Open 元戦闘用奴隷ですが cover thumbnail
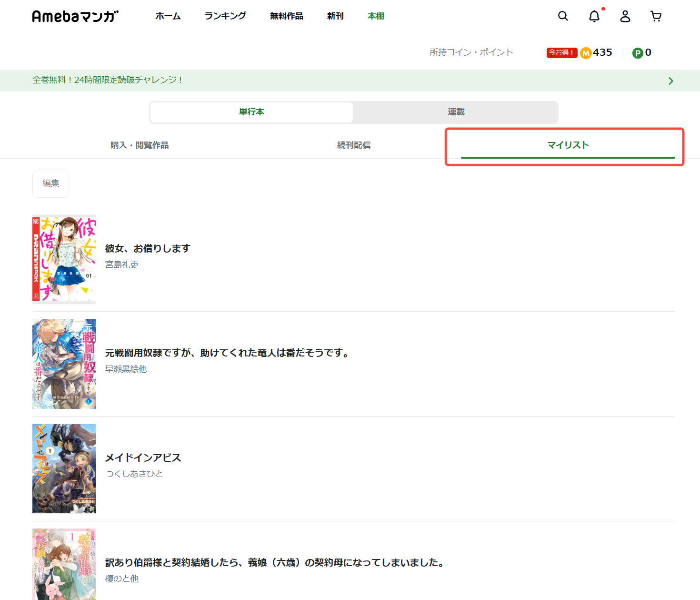Viewport: 700px width, 600px height. pyautogui.click(x=64, y=364)
